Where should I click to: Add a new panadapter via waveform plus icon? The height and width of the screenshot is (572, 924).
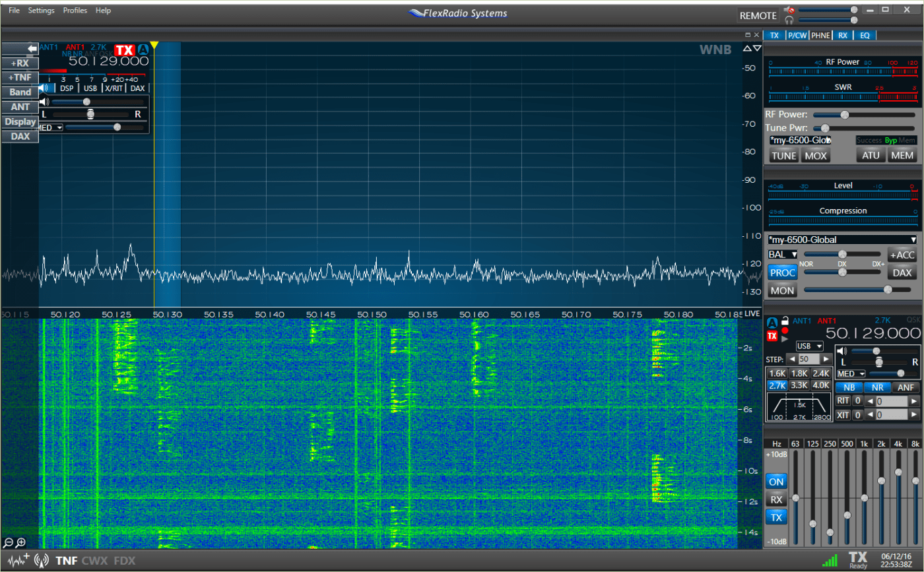coord(17,560)
